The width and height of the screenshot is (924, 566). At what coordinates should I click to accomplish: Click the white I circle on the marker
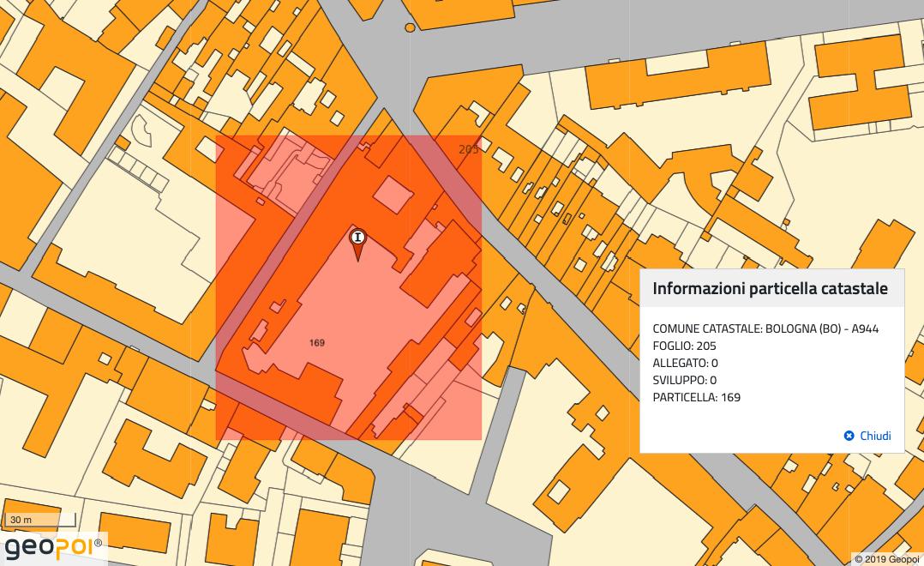[358, 237]
